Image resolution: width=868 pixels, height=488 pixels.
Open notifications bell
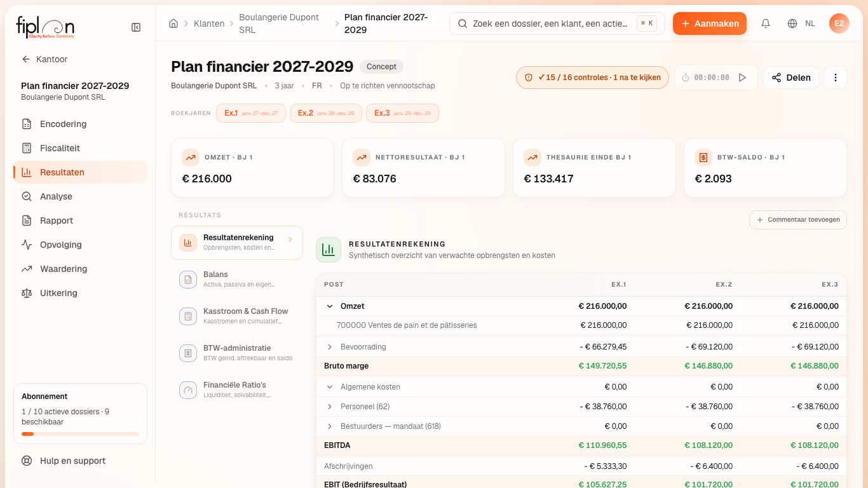(x=766, y=24)
